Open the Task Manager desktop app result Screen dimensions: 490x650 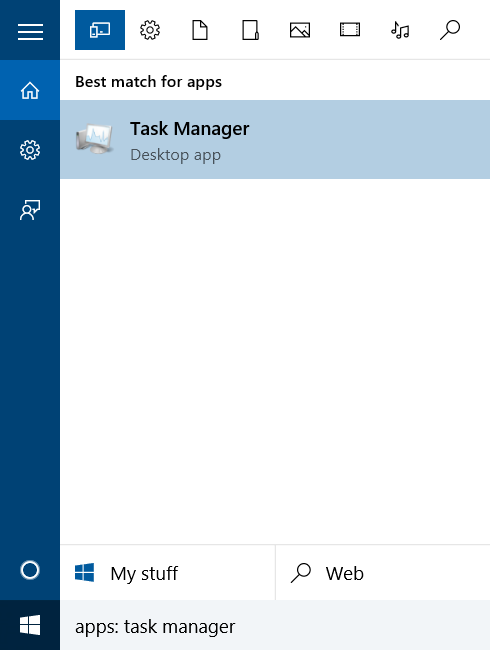point(275,140)
